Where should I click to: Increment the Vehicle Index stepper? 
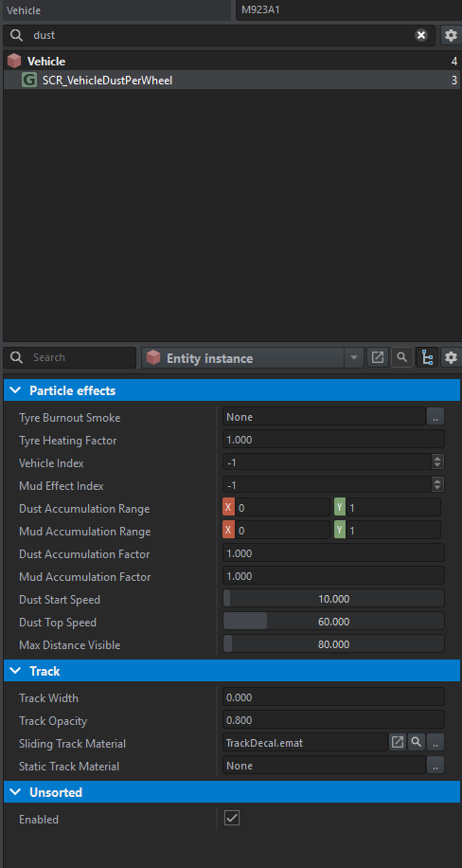tap(437, 459)
